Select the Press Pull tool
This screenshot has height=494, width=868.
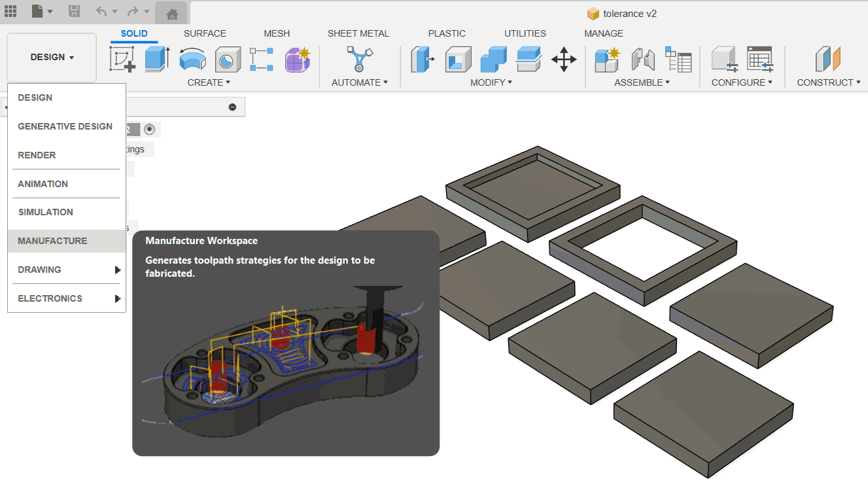423,60
